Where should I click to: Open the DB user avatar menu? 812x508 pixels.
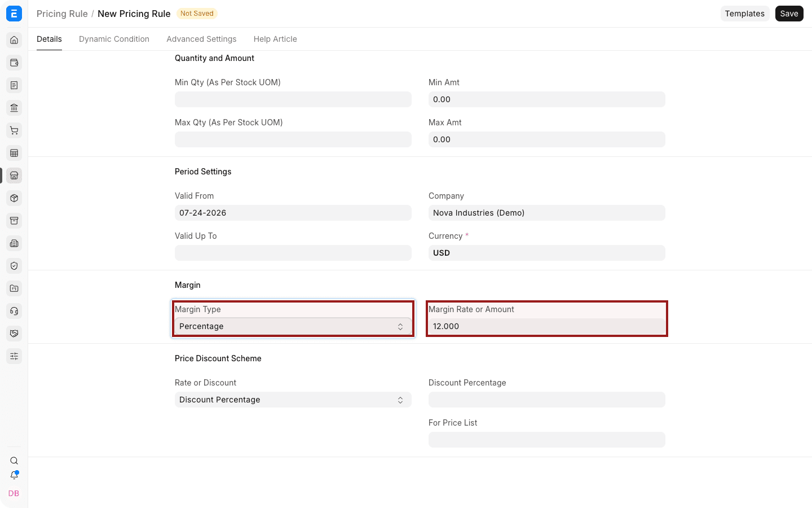coord(14,493)
